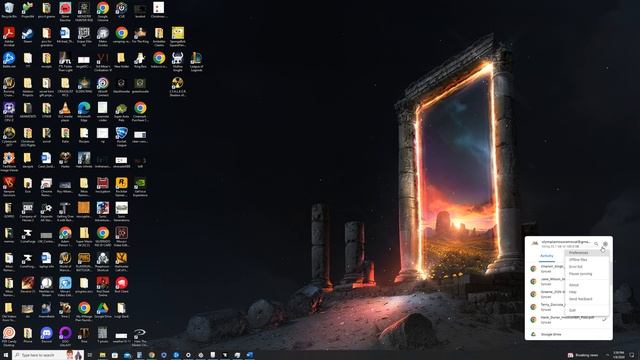
Task: Launch the For The King desktop icon
Action: pos(140,36)
